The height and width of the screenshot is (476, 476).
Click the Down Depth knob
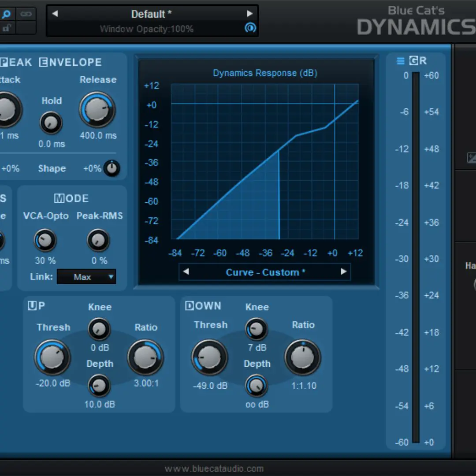coord(256,386)
